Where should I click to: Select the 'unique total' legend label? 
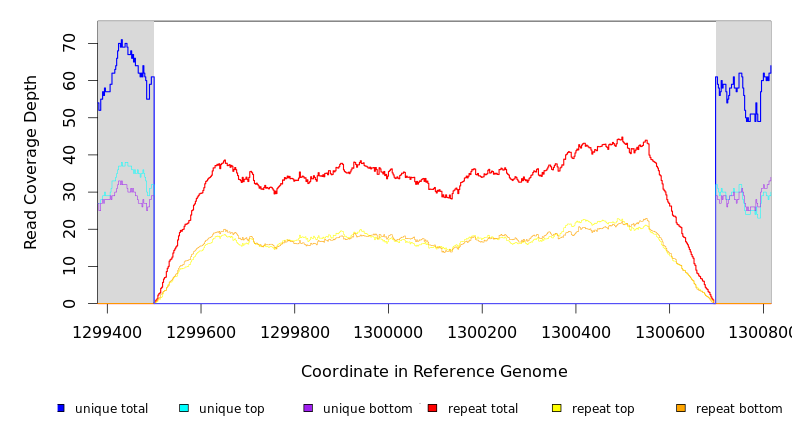click(x=111, y=409)
